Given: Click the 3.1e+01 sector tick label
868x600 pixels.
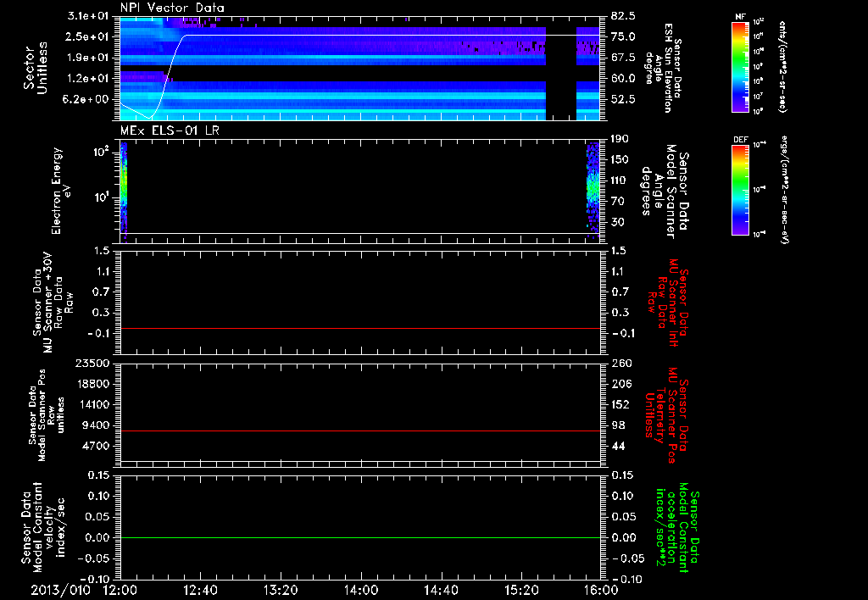Looking at the screenshot, I should click(88, 15).
